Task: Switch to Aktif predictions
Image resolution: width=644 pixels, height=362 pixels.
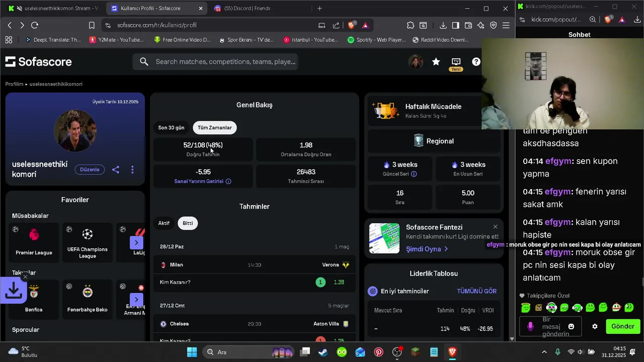Action: click(164, 223)
